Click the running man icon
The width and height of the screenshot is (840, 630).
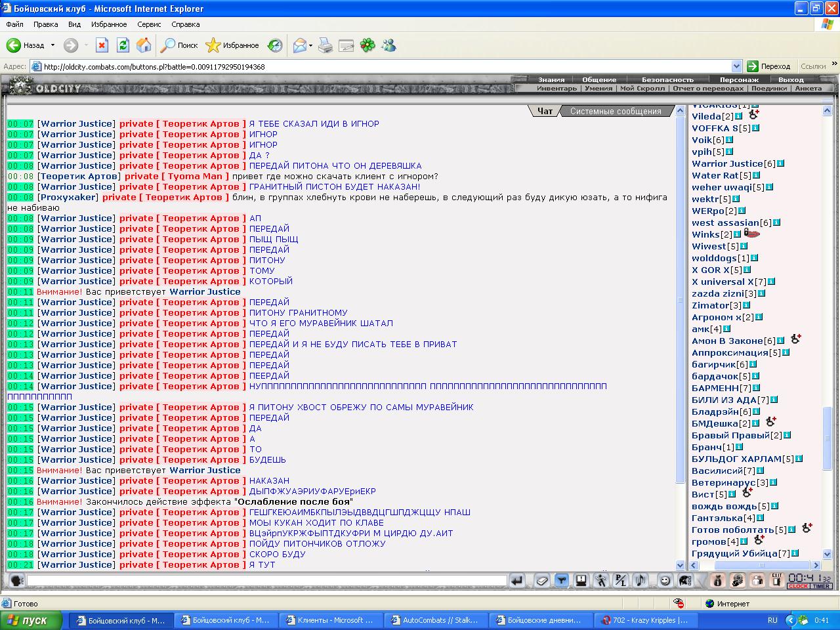click(x=601, y=580)
